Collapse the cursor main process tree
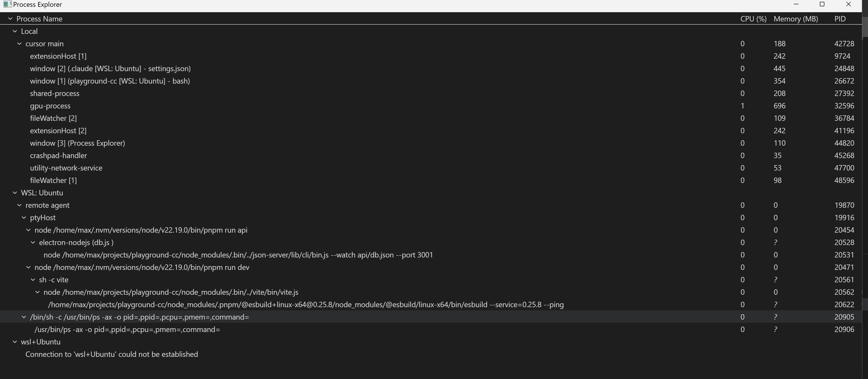Screen dimensions: 868x379 click(19, 44)
